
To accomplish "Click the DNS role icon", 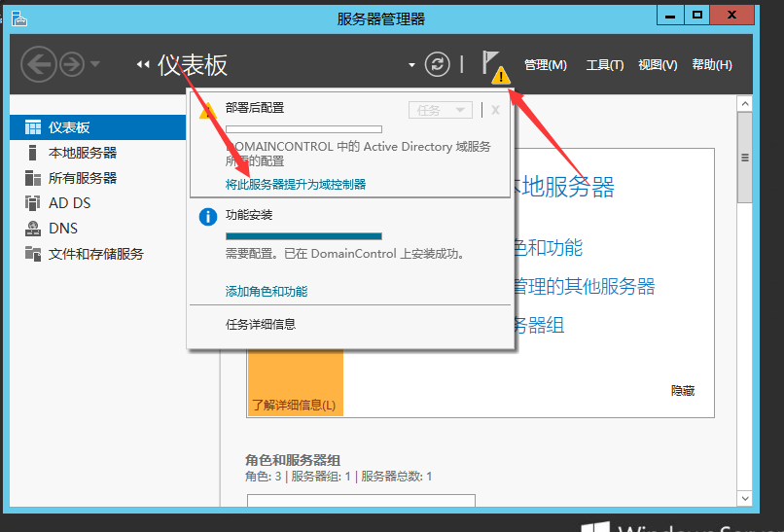I will pyautogui.click(x=33, y=229).
